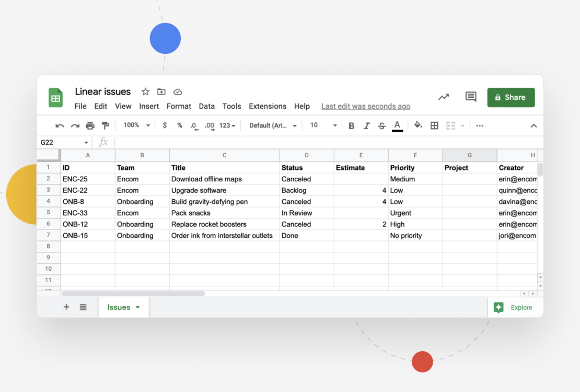Open borders options
Viewport: 580px width, 392px height.
[x=434, y=125]
